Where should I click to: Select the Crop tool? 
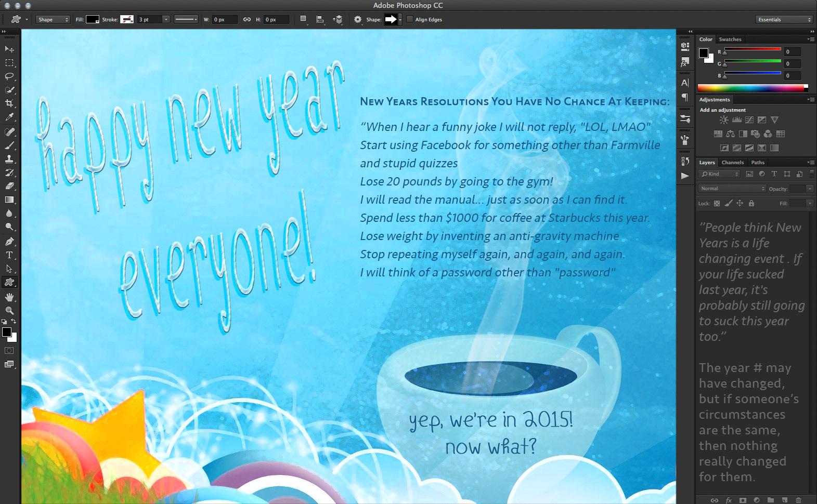tap(9, 103)
